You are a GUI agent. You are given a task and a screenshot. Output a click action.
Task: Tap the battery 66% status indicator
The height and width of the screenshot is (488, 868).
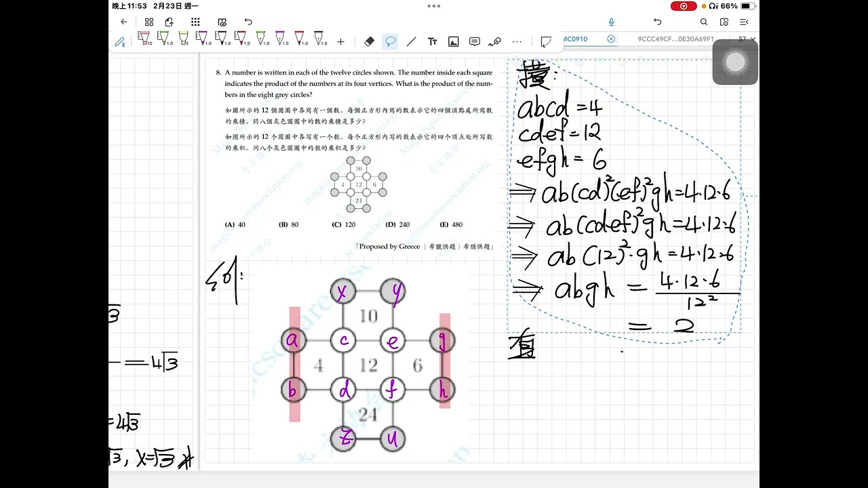(x=738, y=6)
